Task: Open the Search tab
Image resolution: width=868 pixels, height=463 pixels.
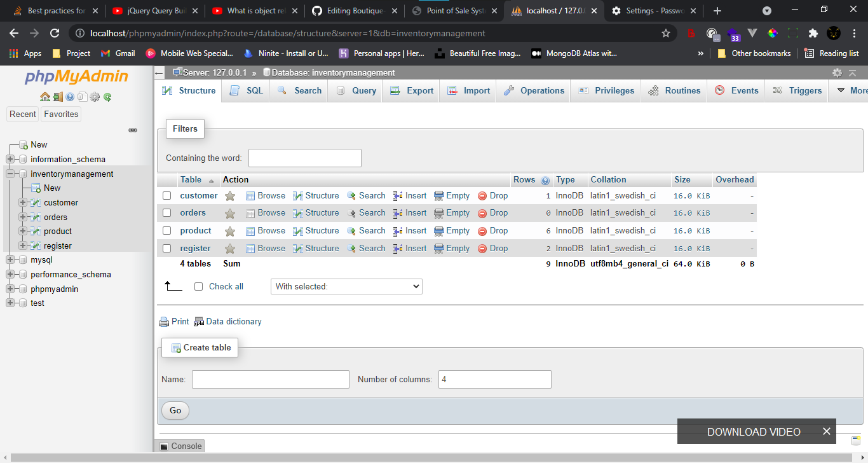Action: [x=300, y=91]
